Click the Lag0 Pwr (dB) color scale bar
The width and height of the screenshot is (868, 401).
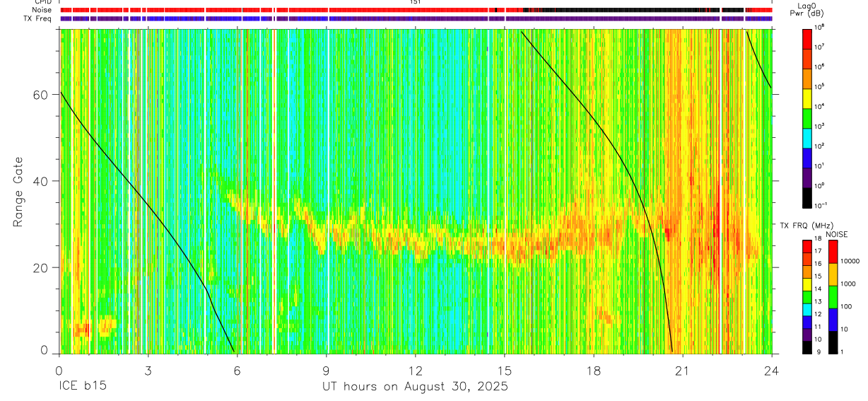807,118
